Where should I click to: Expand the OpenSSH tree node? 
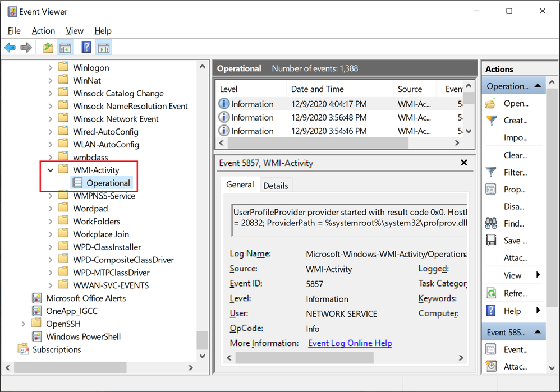tap(23, 324)
